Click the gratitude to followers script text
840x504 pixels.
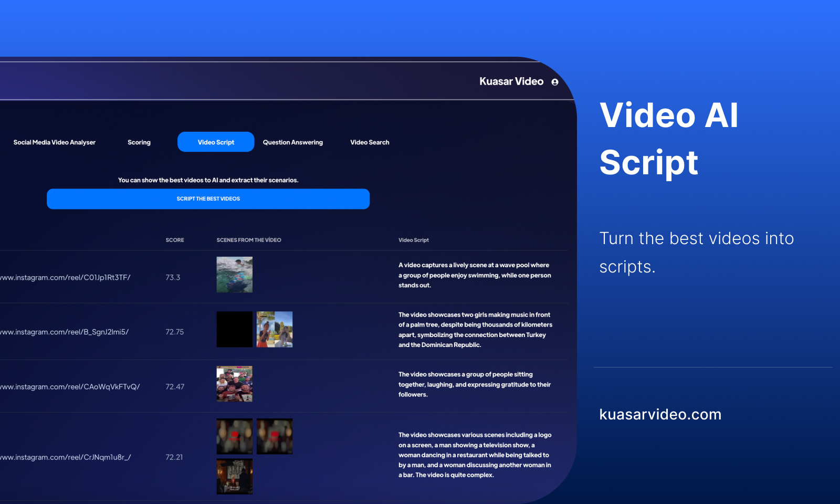point(475,384)
